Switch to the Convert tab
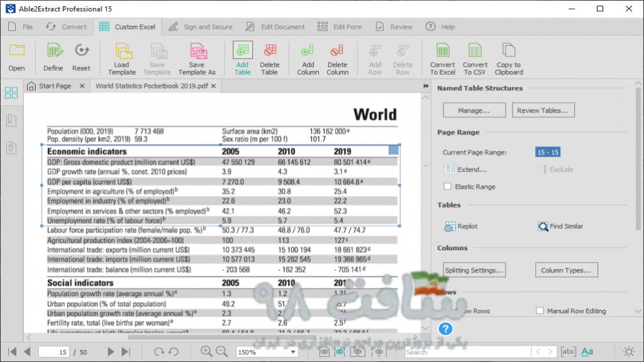Viewport: 644px width, 362px height. [x=66, y=26]
